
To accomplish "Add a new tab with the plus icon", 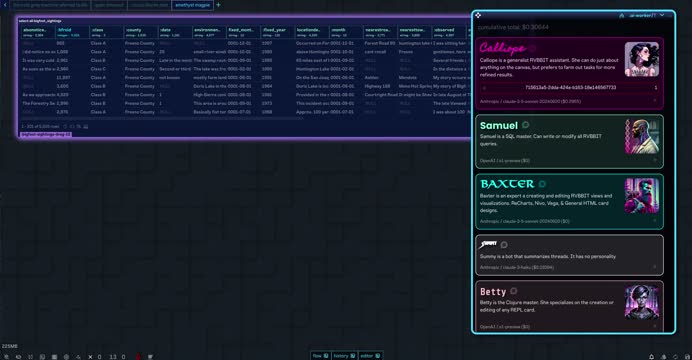I will click(218, 5).
